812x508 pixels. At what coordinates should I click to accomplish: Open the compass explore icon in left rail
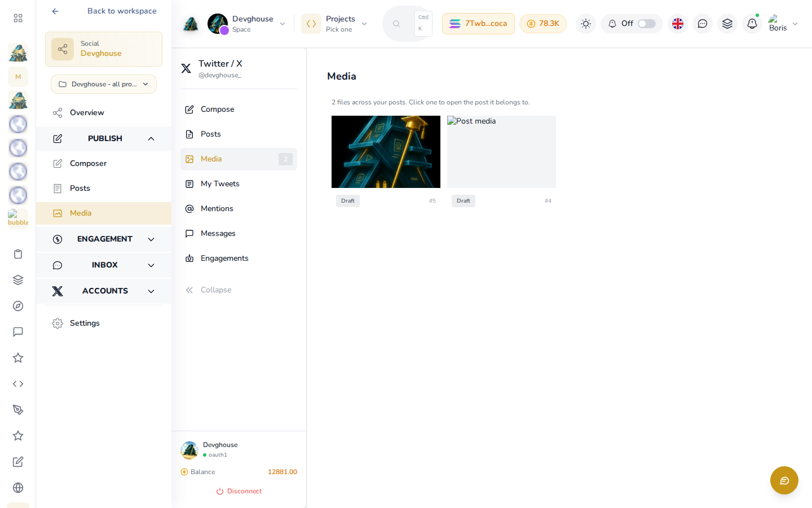point(18,306)
